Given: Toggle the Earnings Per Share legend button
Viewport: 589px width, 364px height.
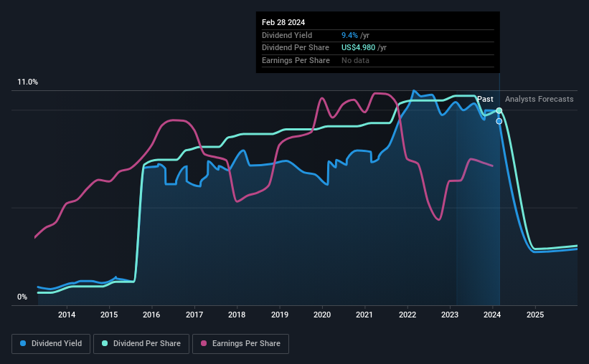Looking at the screenshot, I should pyautogui.click(x=240, y=344).
